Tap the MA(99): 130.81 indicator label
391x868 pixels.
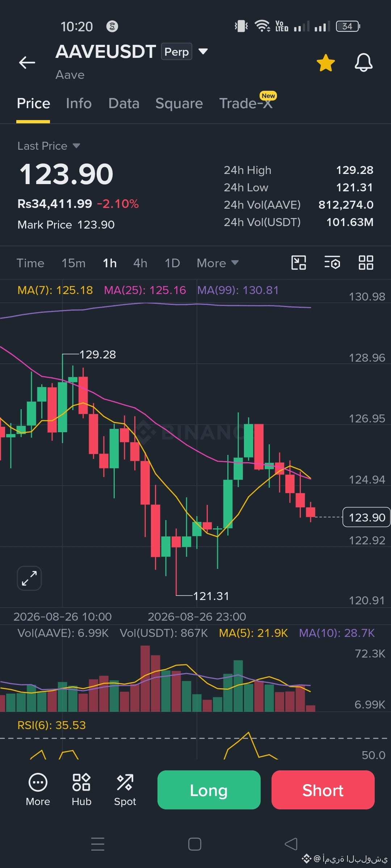click(238, 290)
